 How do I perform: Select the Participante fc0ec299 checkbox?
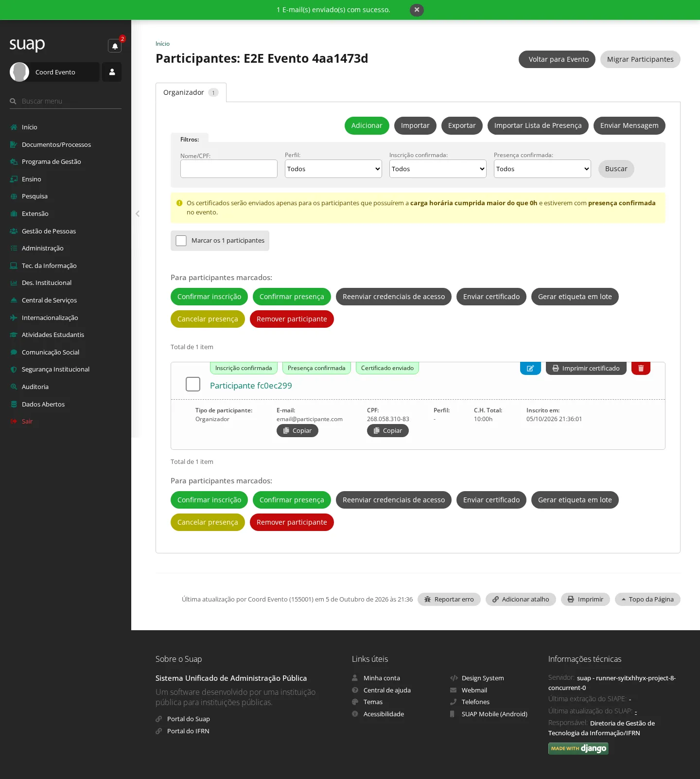[193, 384]
